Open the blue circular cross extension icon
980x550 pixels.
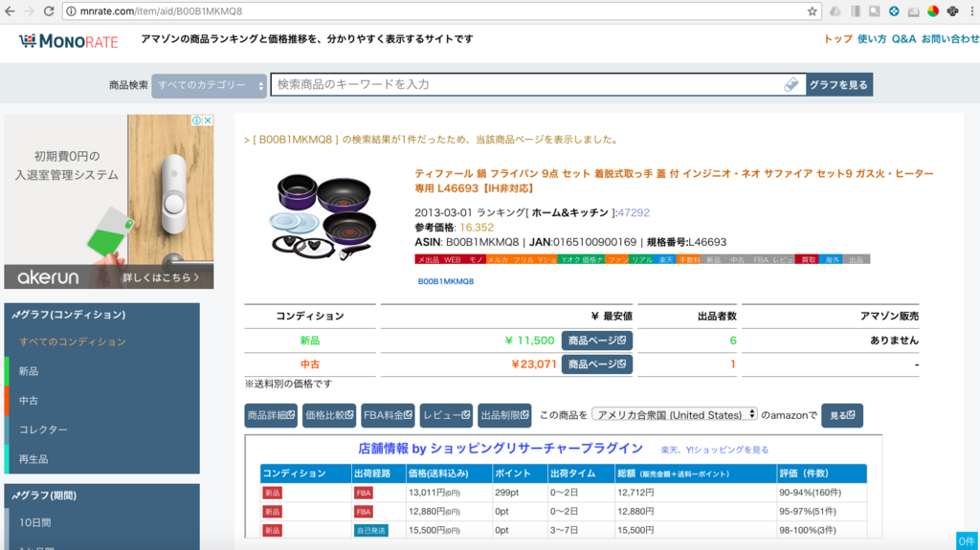894,11
